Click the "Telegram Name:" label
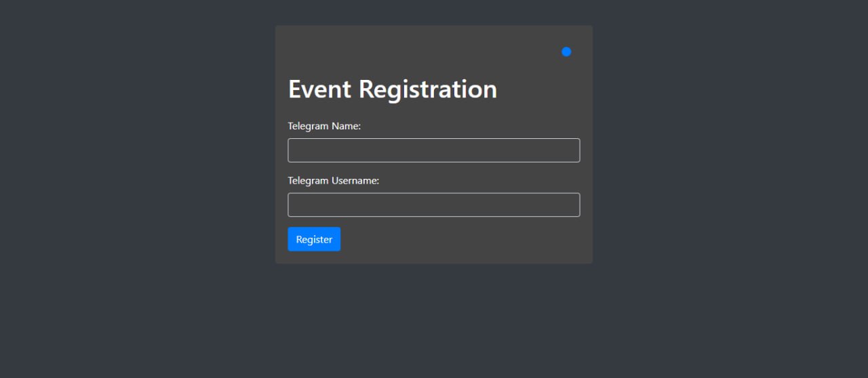Image resolution: width=868 pixels, height=378 pixels. (324, 126)
